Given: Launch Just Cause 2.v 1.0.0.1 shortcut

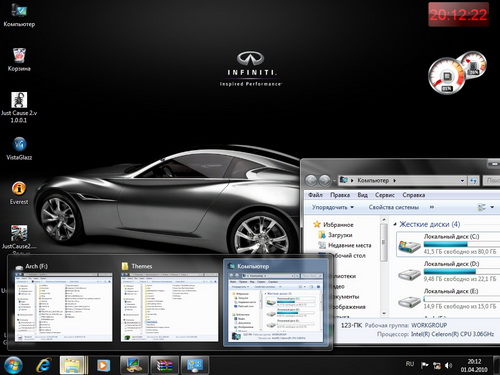Looking at the screenshot, I should (x=19, y=107).
